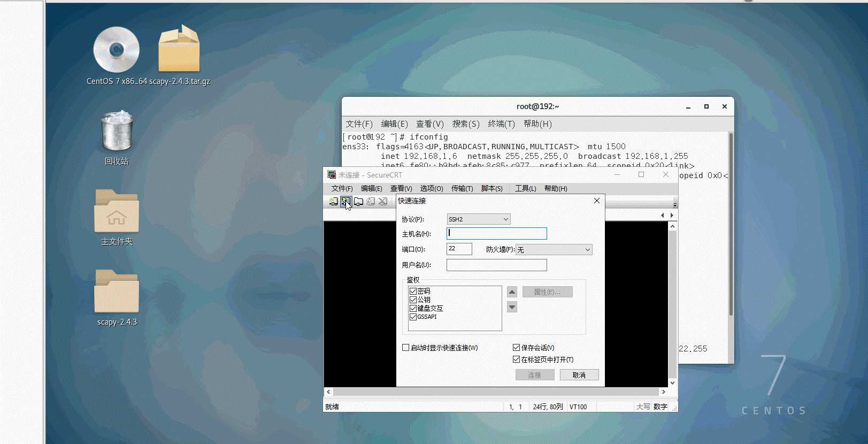Image resolution: width=868 pixels, height=444 pixels.
Task: Open terminal window 编辑(E) menu
Action: pos(394,124)
